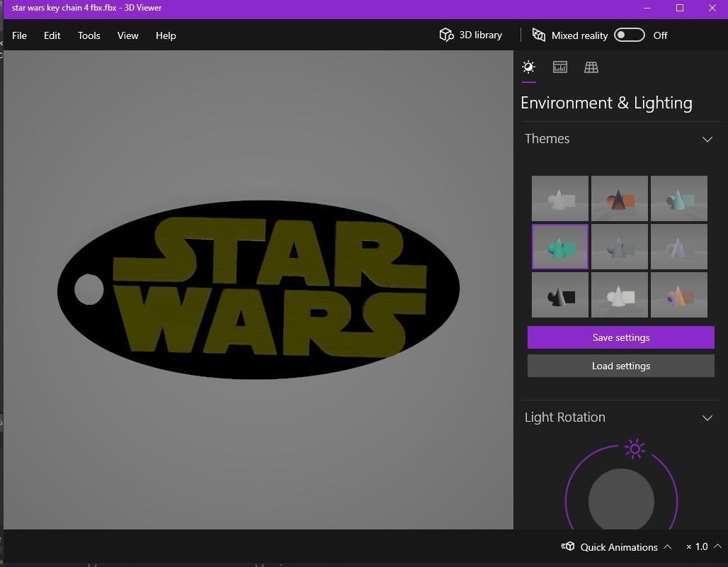
Task: Click the sun handle on light rotation dial
Action: (635, 449)
